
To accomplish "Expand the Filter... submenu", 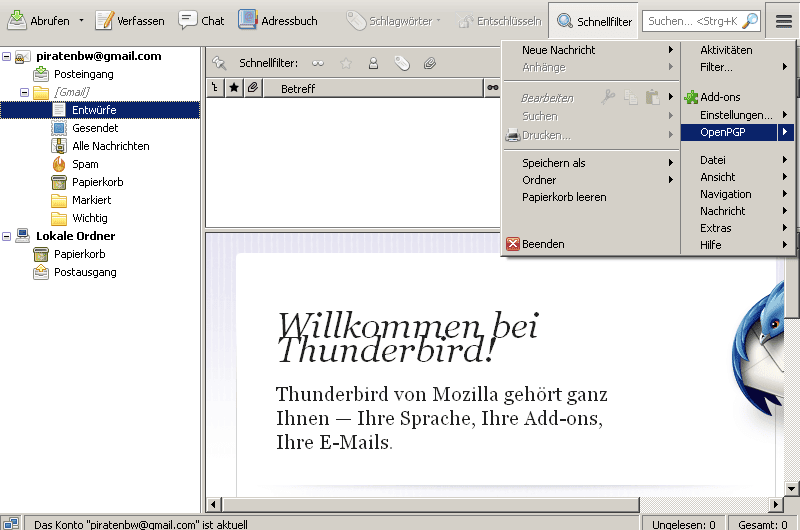I will 738,67.
